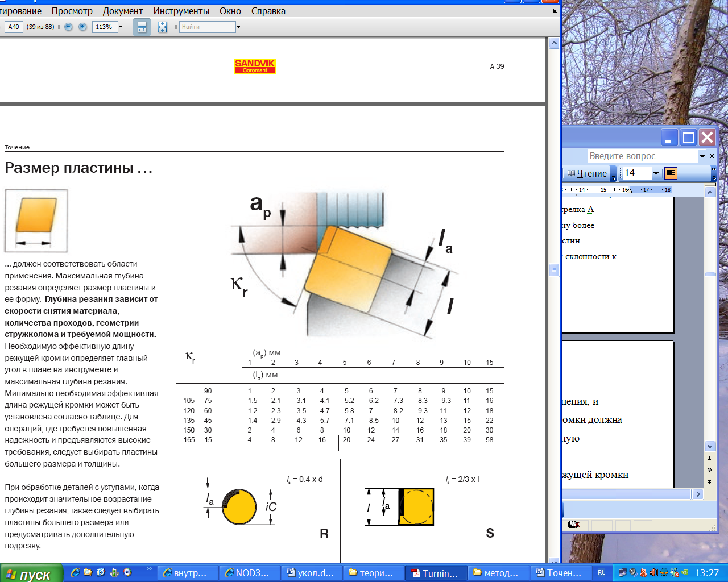Switch to внутр... taskbar window

(188, 573)
